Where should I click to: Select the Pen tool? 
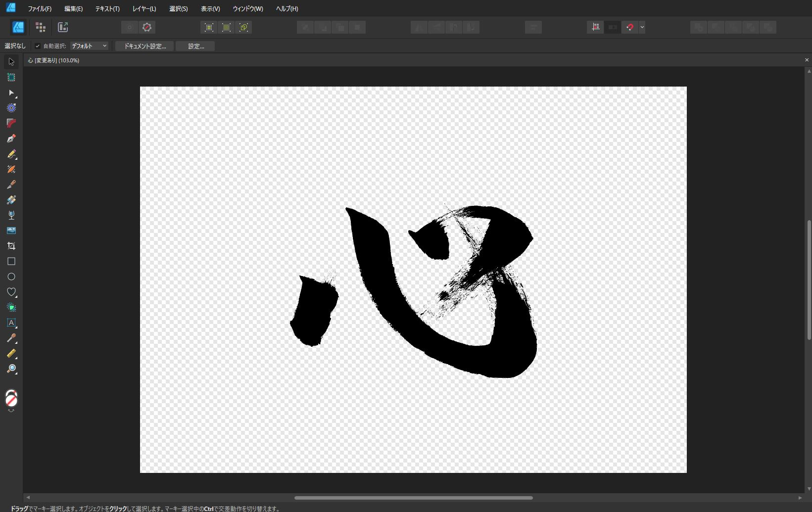pos(11,139)
